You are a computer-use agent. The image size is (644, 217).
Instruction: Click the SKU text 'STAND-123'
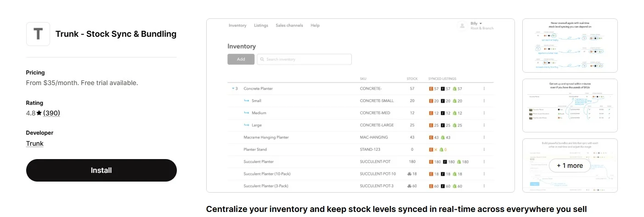[371, 149]
